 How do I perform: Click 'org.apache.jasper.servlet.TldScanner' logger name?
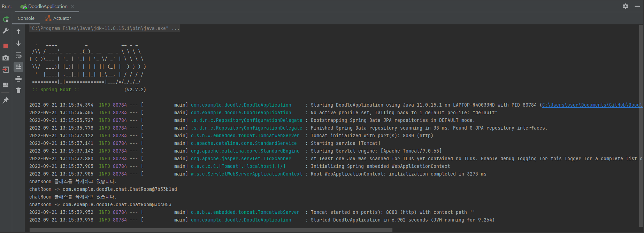tap(241, 158)
